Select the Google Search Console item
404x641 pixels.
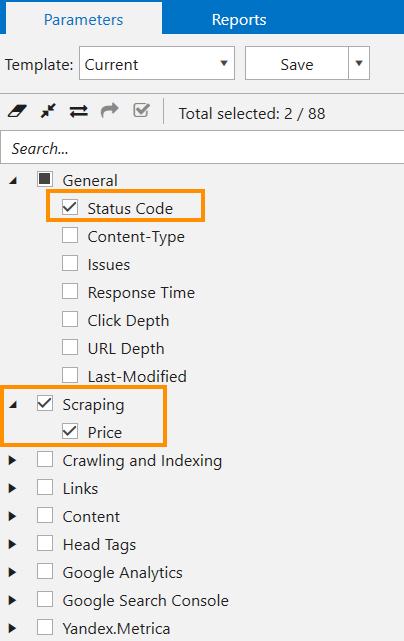point(145,601)
